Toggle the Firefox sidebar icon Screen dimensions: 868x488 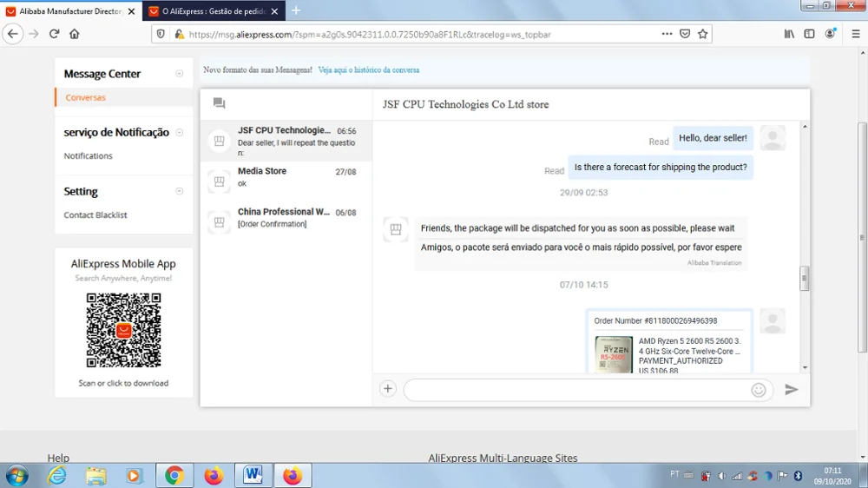click(809, 34)
